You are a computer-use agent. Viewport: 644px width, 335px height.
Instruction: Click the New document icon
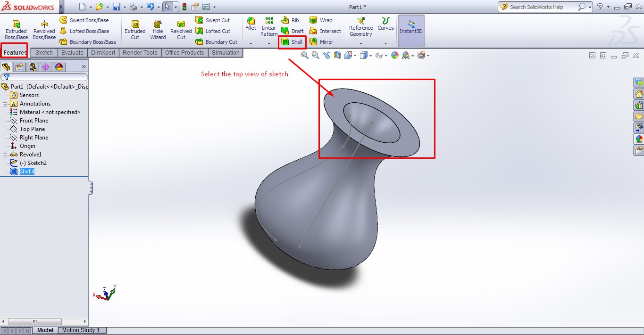[83, 7]
